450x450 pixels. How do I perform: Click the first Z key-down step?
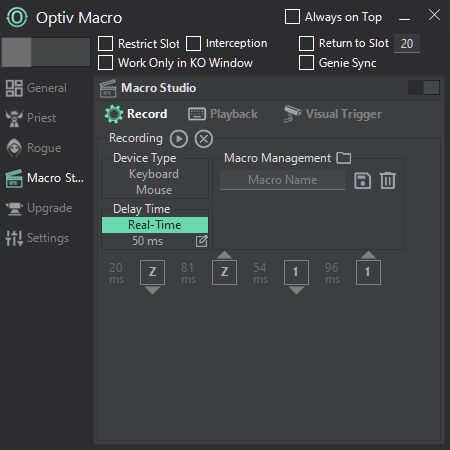(152, 272)
